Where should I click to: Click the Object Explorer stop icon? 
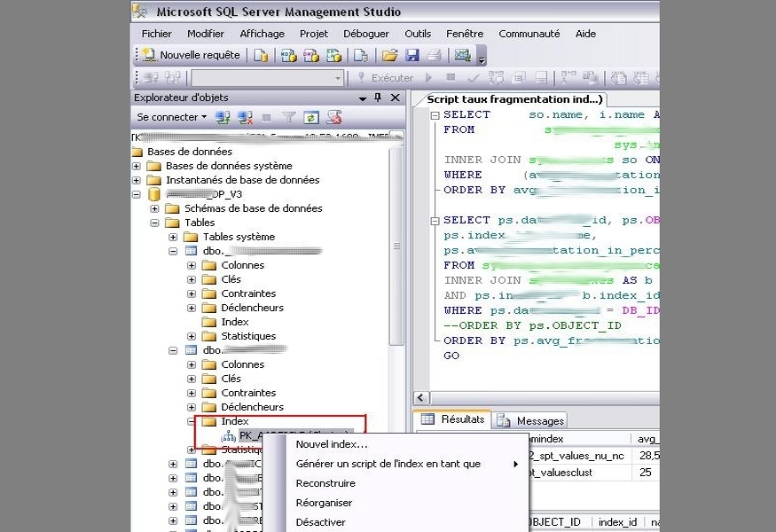(x=266, y=118)
